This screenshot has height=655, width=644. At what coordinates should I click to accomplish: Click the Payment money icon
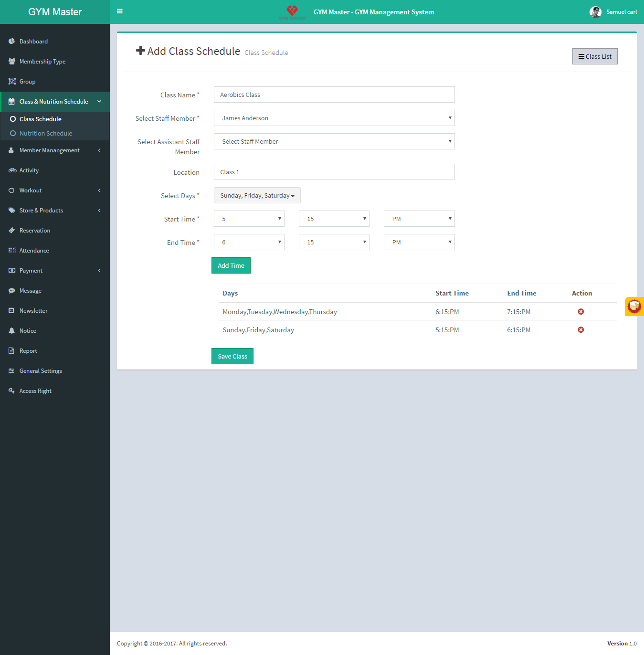[x=11, y=271]
